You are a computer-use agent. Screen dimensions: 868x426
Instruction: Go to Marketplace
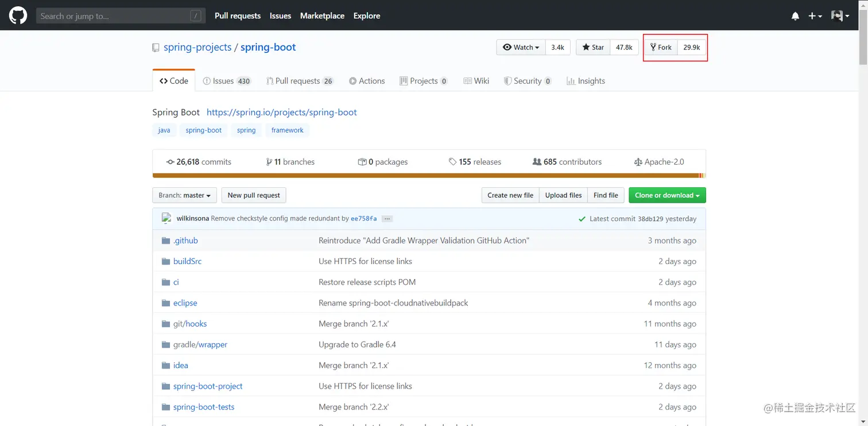point(322,16)
